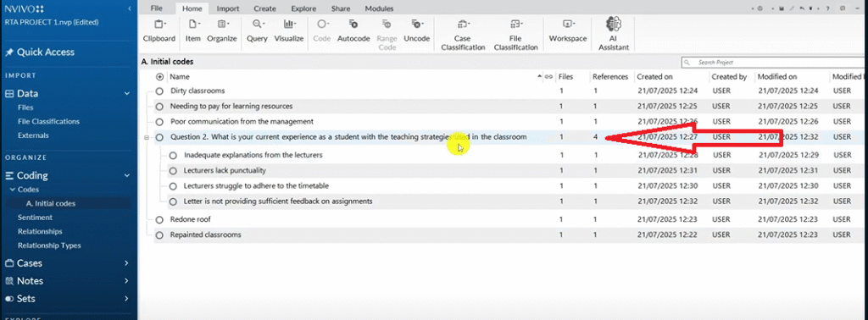Expand the Notes section
Image resolution: width=868 pixels, height=320 pixels.
pos(127,281)
